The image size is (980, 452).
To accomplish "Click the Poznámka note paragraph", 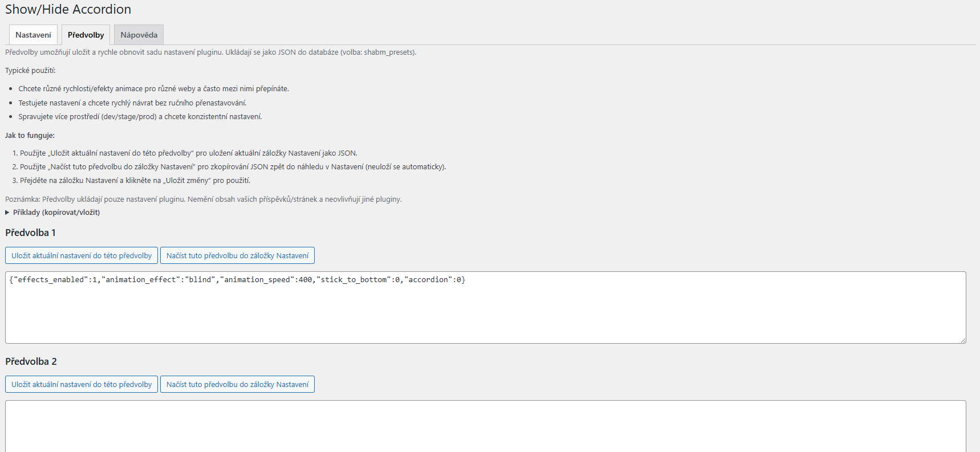I will click(x=203, y=199).
